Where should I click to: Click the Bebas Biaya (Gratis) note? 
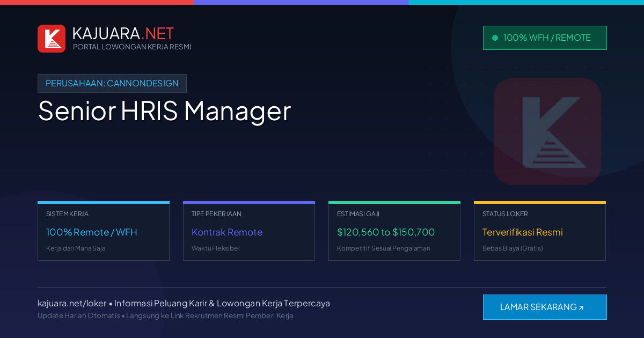coord(513,248)
